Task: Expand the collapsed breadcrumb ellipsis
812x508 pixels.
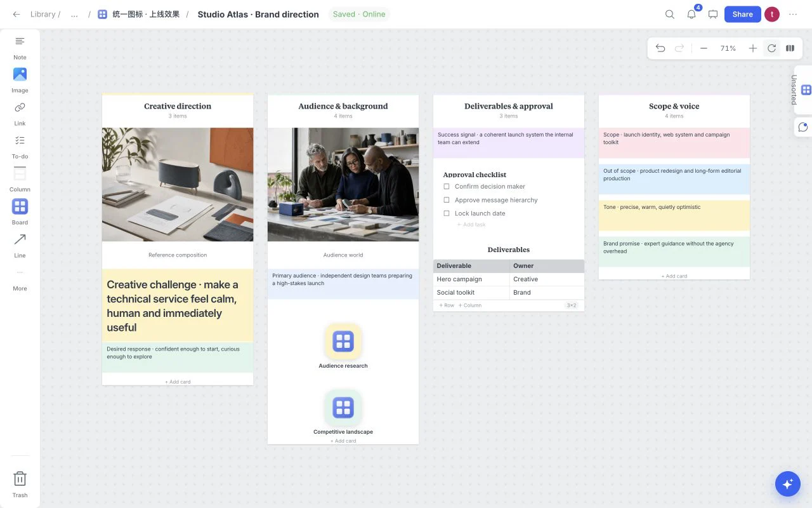Action: [74, 14]
